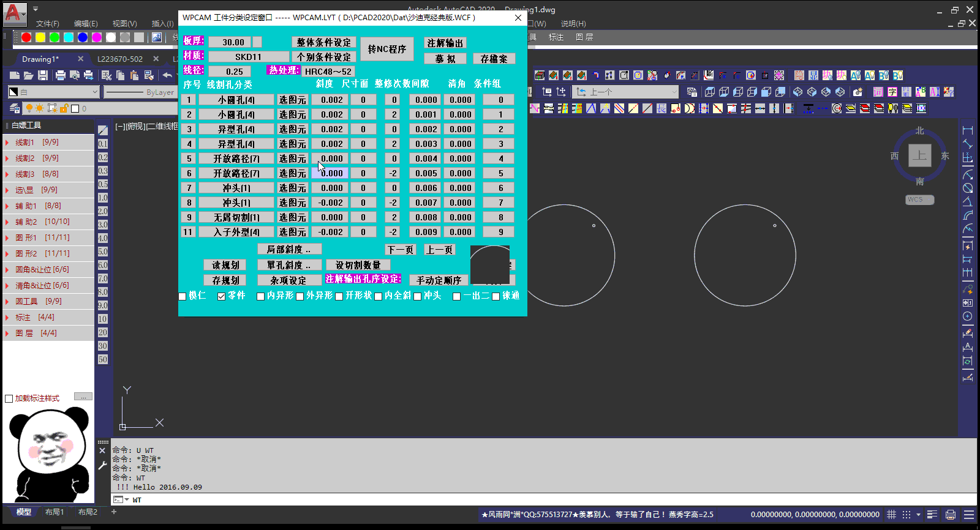Click the 板厚 value field showing 30.00
Screen dimensions: 980x530
point(230,42)
